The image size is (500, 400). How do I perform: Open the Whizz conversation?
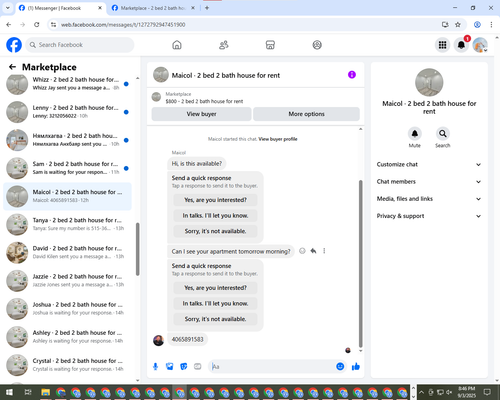click(67, 84)
